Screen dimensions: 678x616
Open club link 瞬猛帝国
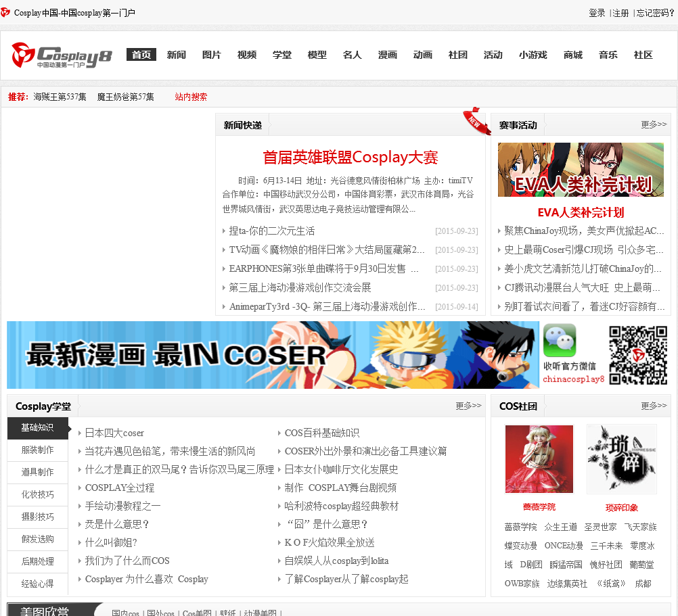point(566,565)
